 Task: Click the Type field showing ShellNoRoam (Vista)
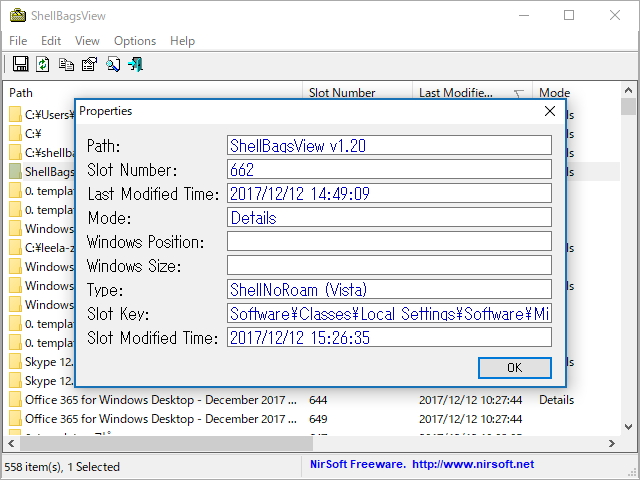(x=389, y=289)
